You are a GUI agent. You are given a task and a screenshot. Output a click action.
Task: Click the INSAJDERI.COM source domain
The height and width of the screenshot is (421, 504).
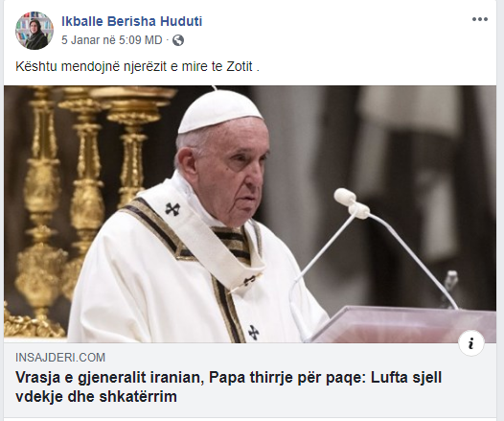(60, 358)
